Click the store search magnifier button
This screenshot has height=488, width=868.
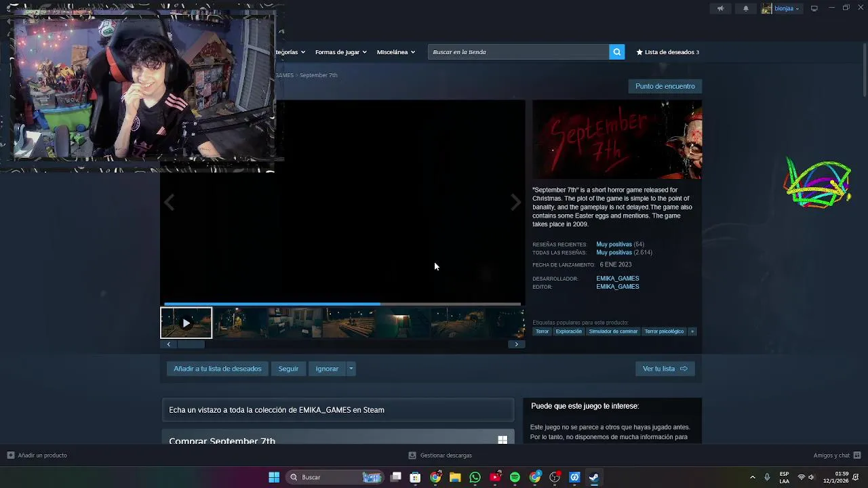click(616, 52)
